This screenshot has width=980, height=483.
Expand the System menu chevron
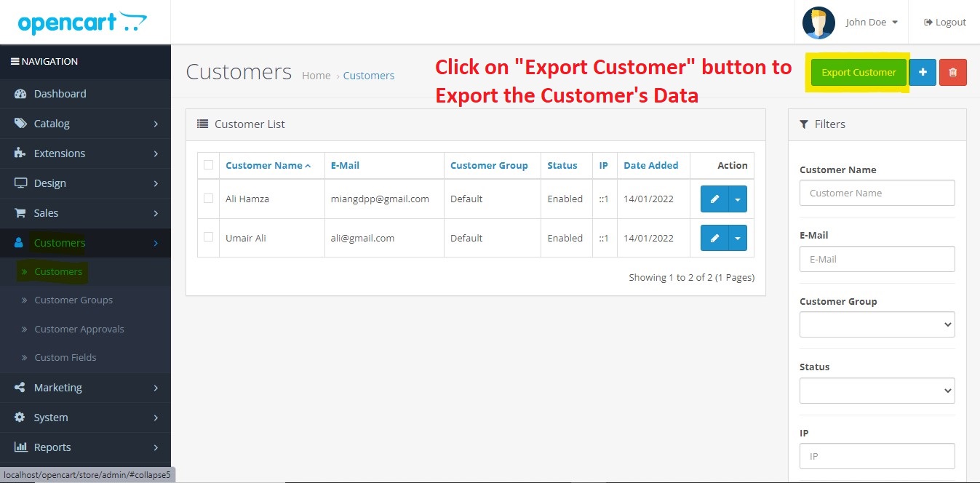coord(156,418)
